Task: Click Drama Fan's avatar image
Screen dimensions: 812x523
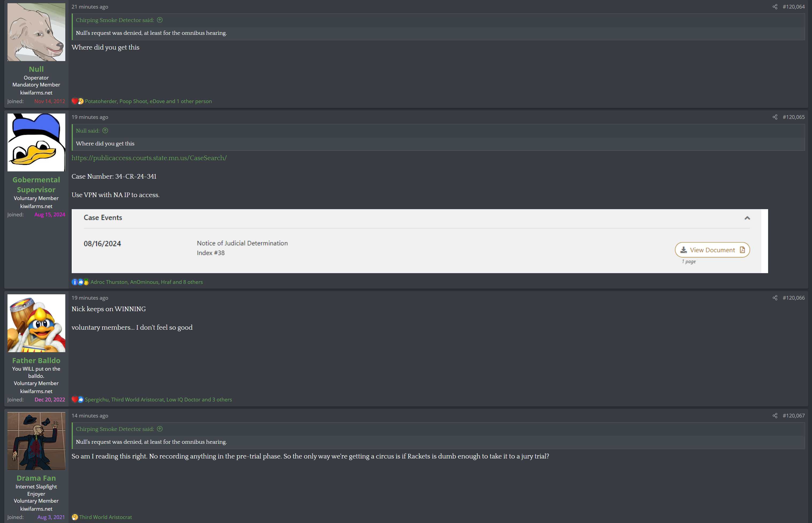Action: (36, 441)
